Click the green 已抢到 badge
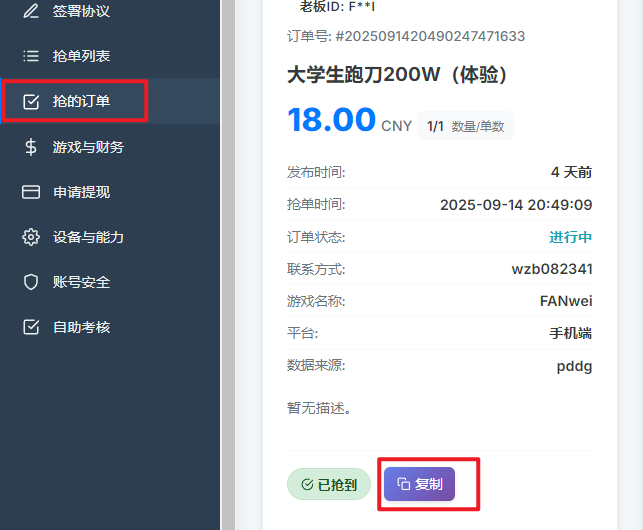The width and height of the screenshot is (643, 530). pos(329,484)
